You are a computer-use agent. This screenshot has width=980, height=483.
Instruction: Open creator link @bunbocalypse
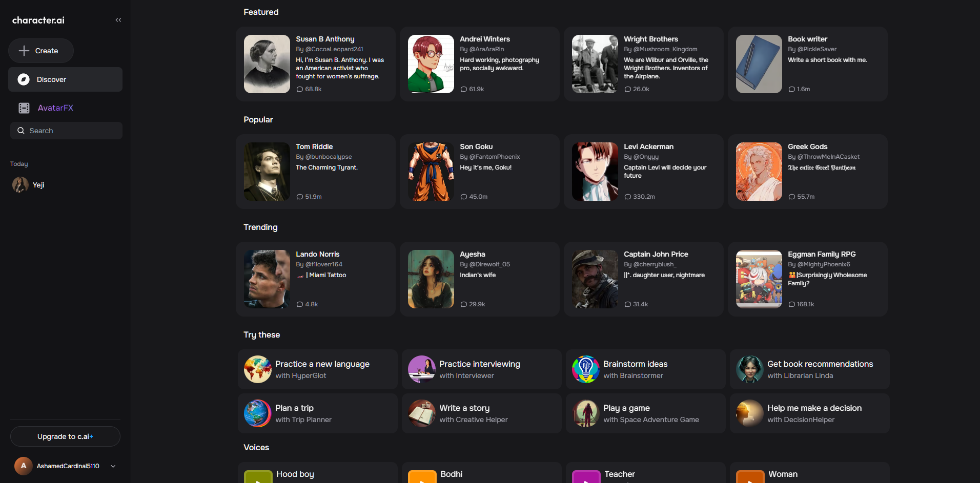[x=329, y=157]
